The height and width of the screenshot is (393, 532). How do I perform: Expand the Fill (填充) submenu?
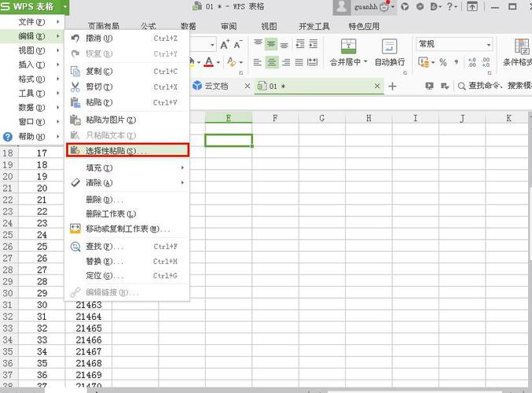(x=127, y=167)
